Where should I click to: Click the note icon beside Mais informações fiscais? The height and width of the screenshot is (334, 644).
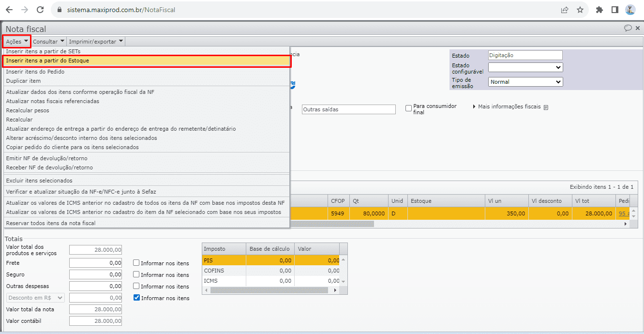[546, 107]
